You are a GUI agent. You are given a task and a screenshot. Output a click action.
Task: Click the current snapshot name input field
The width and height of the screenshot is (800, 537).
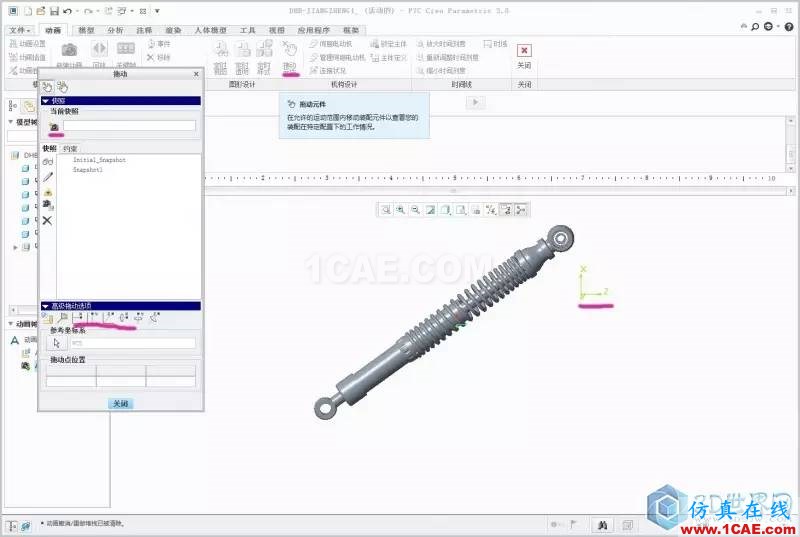[129, 125]
